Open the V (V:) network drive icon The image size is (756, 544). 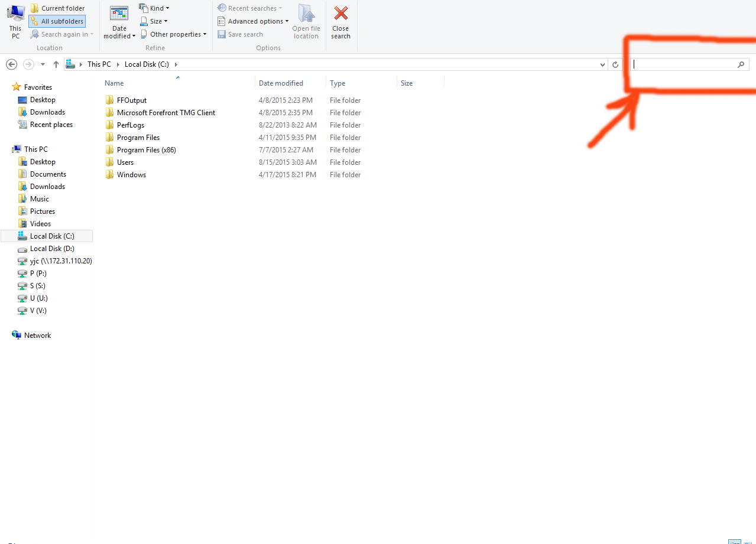point(22,311)
